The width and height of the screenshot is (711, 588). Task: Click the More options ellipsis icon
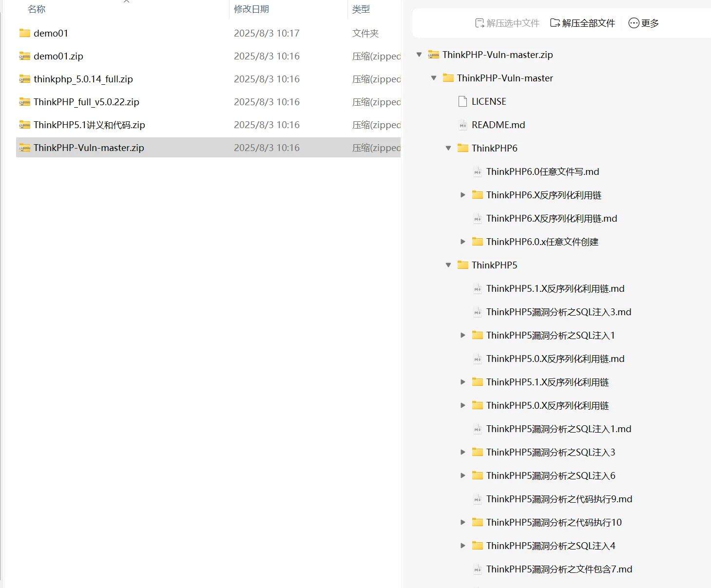[x=634, y=23]
